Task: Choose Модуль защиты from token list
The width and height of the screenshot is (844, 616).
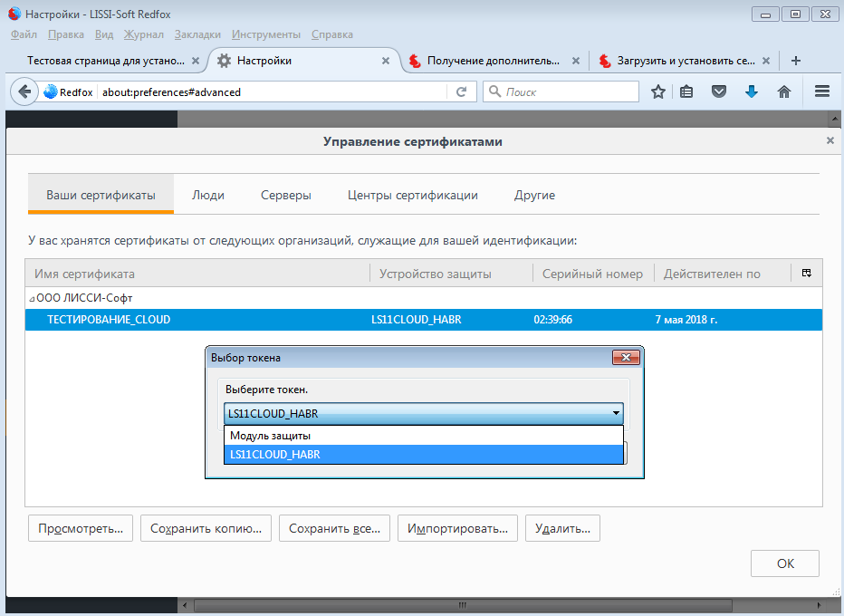Action: pyautogui.click(x=424, y=436)
